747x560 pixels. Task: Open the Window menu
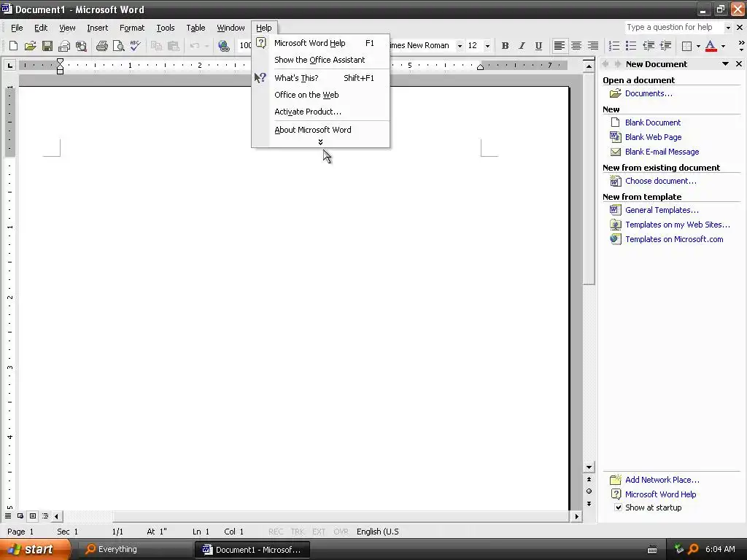click(231, 28)
